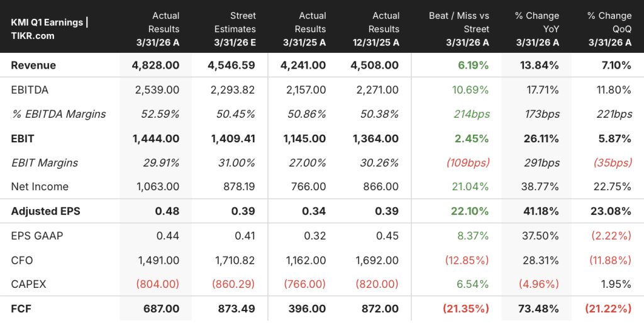Click the Street Estimates 3/31/26 E column header
The image size is (644, 325).
(235, 29)
